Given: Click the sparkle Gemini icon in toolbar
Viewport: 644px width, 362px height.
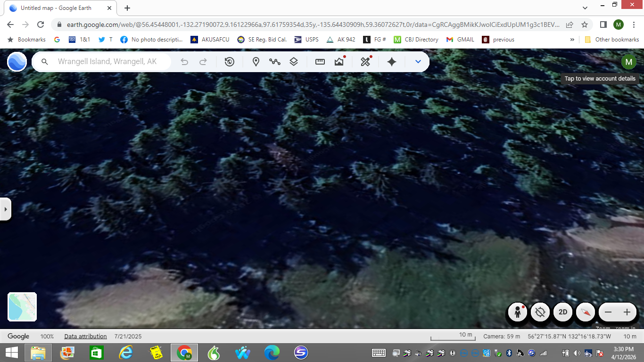Looking at the screenshot, I should pos(391,62).
